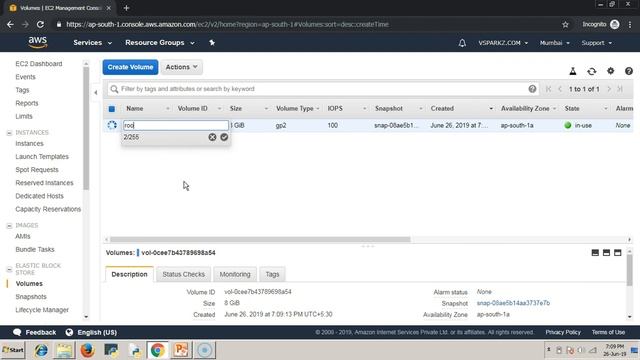Open the Support menu
The height and width of the screenshot is (360, 640).
[596, 43]
